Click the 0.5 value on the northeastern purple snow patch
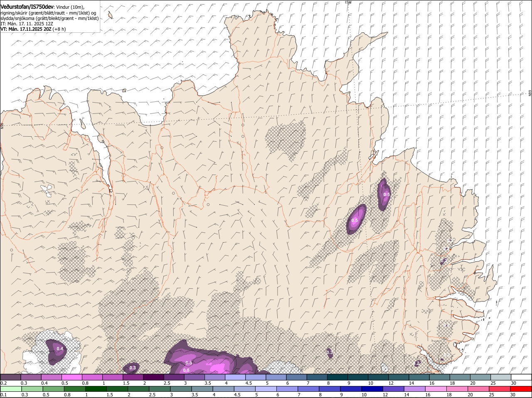The height and width of the screenshot is (398, 532). [x=387, y=194]
